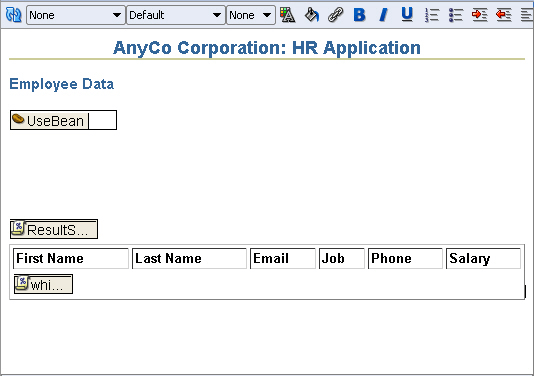Open the background fill color bucket

pyautogui.click(x=312, y=15)
